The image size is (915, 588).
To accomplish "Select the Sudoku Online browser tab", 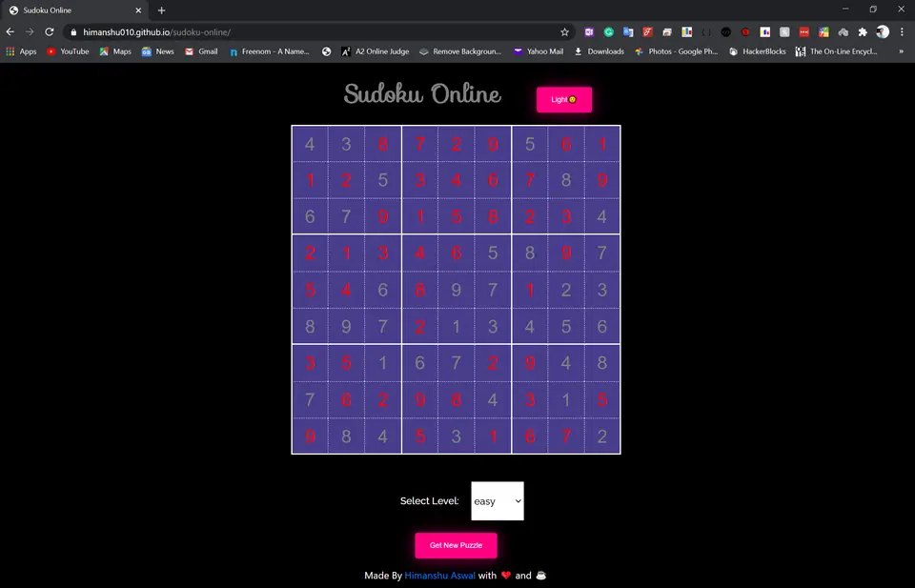I will [74, 10].
